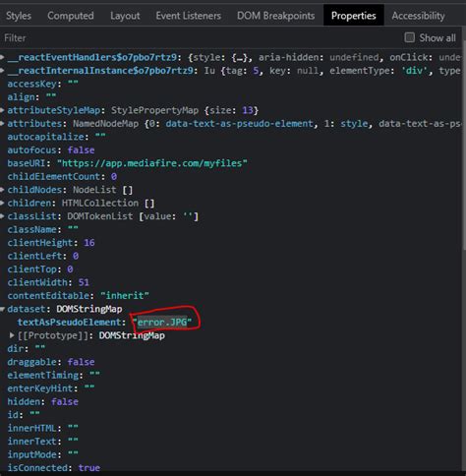Image resolution: width=466 pixels, height=476 pixels.
Task: Expand the children HTMLCollection
Action: tap(2, 203)
